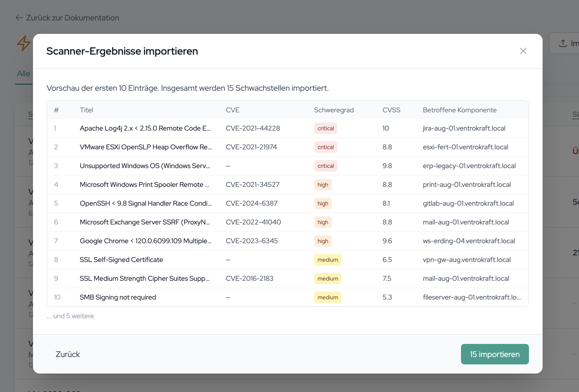579x392 pixels.
Task: Click the Betroffene Komponente column header
Action: click(460, 110)
